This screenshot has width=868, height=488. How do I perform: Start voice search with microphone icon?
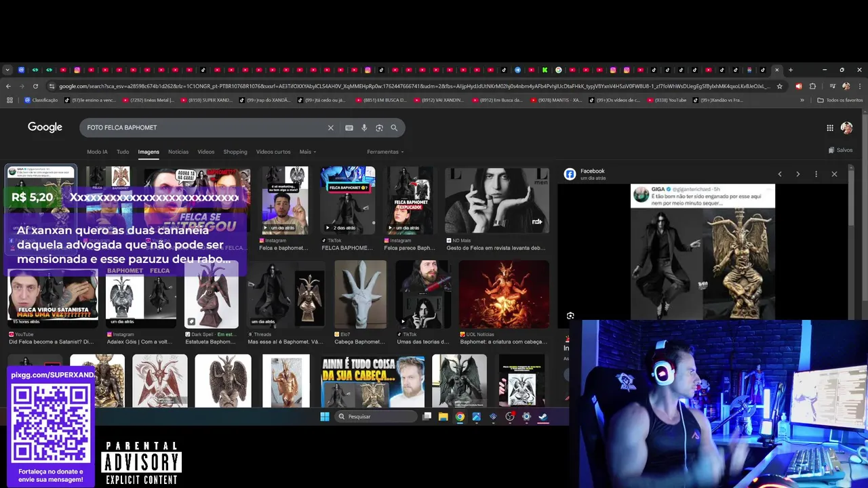(x=364, y=127)
